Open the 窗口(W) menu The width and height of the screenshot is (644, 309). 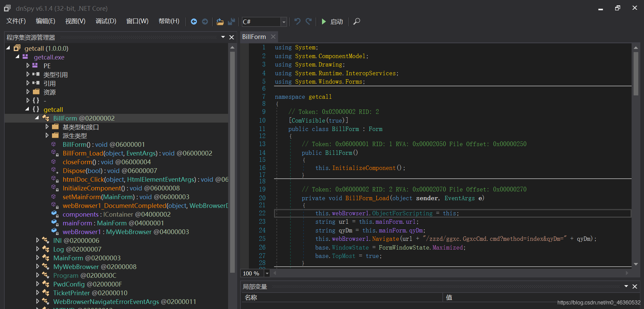click(x=138, y=21)
